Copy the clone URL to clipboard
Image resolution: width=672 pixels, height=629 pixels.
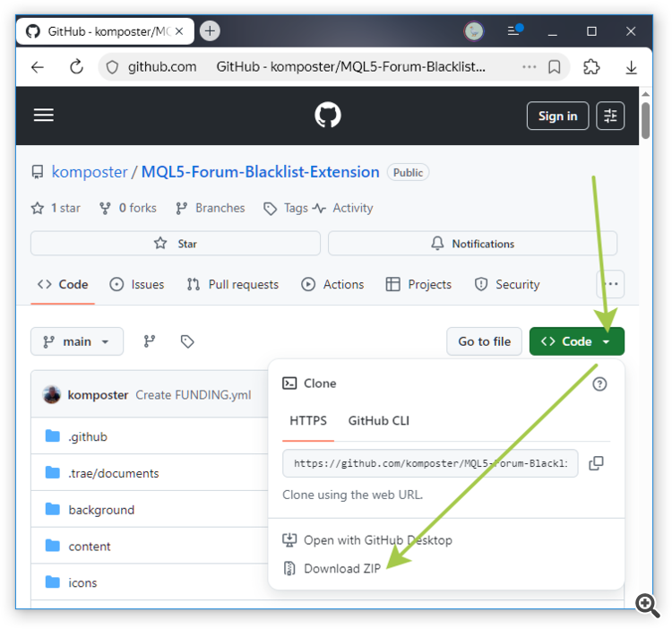[596, 463]
